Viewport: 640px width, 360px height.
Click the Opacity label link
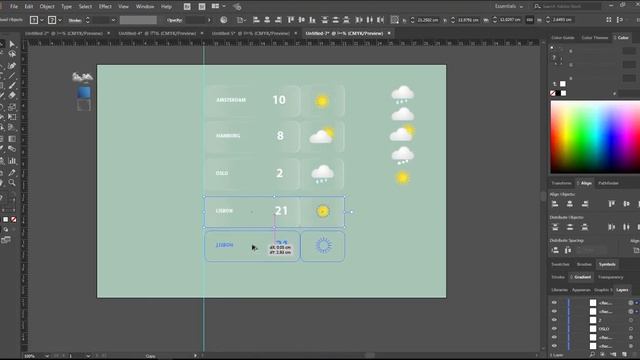point(175,20)
